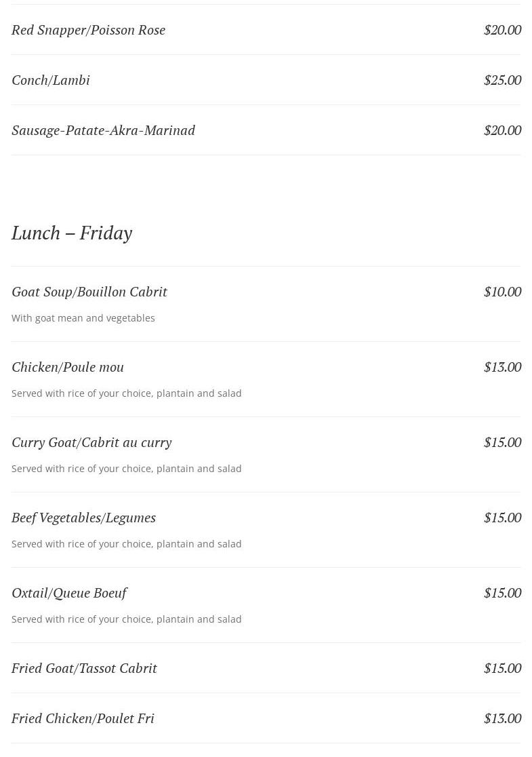The image size is (532, 757).
Task: Select Curry Goat/Cabrit au curry
Action: point(91,443)
